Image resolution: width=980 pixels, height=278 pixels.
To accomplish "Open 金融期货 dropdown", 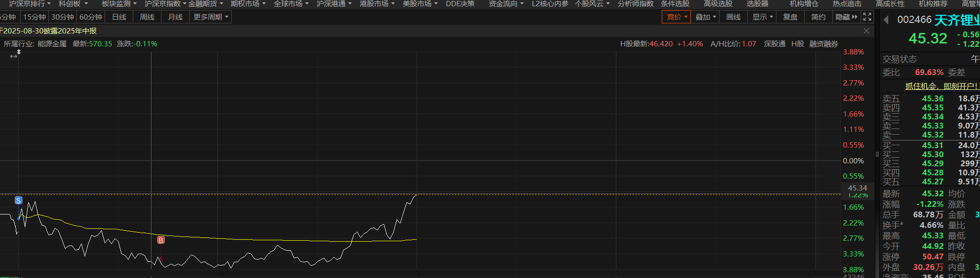I will click(205, 4).
